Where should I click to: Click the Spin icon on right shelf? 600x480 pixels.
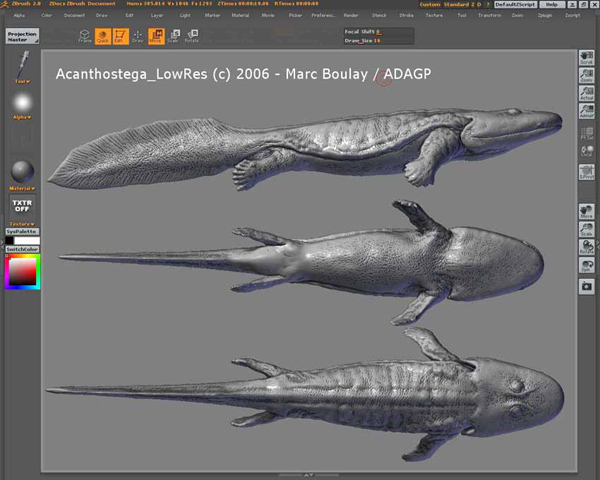tap(586, 265)
